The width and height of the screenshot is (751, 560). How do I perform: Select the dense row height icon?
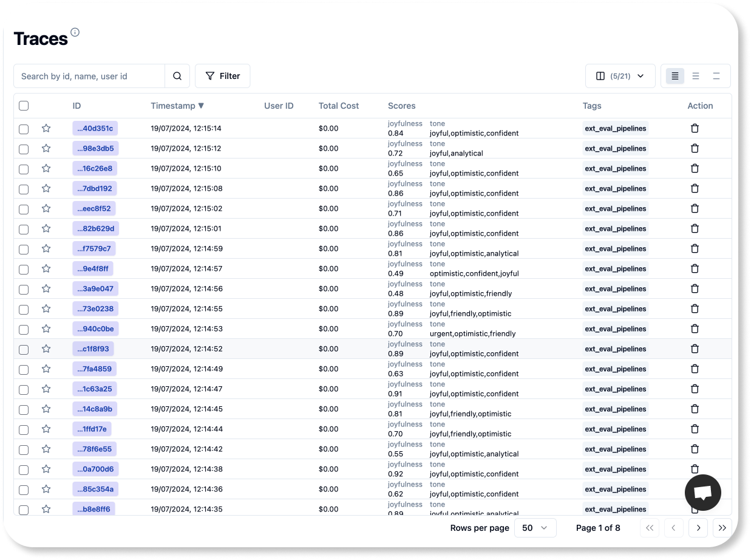675,76
